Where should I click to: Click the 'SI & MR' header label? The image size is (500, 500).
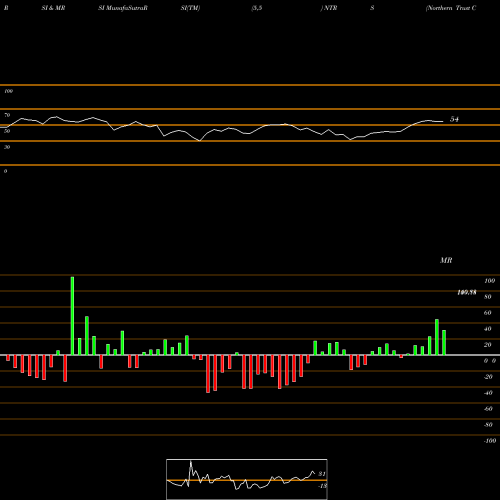(53, 8)
